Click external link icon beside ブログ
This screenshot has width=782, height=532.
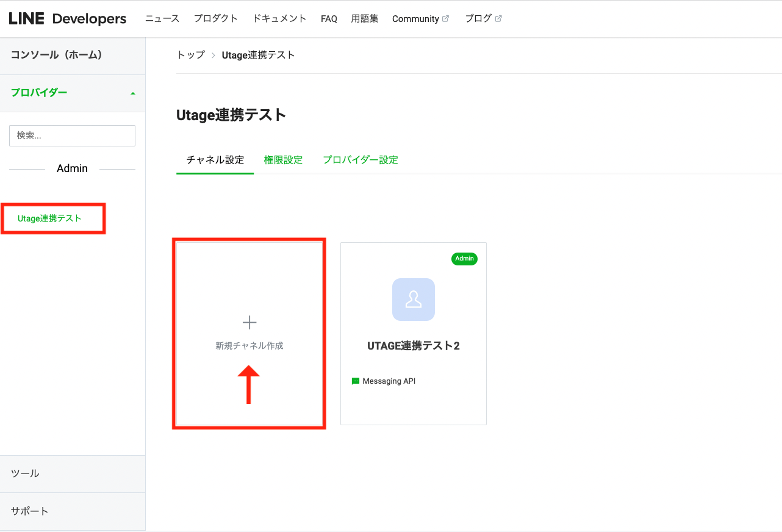498,19
